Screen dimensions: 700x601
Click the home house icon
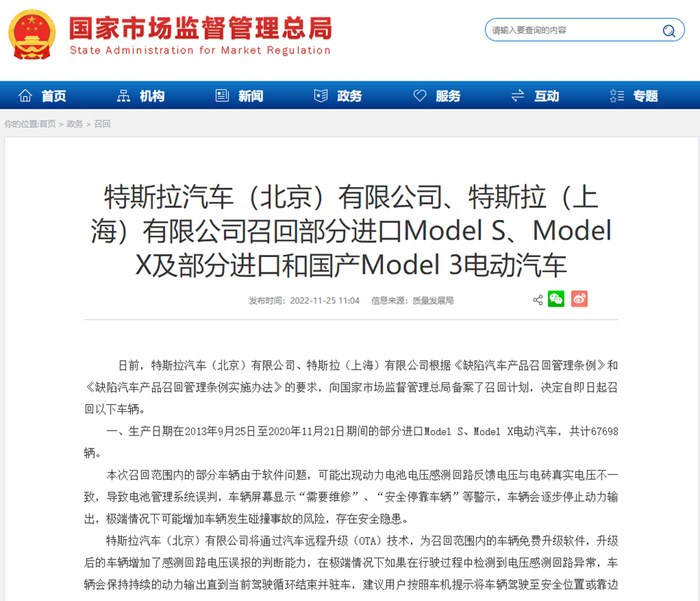tap(25, 96)
